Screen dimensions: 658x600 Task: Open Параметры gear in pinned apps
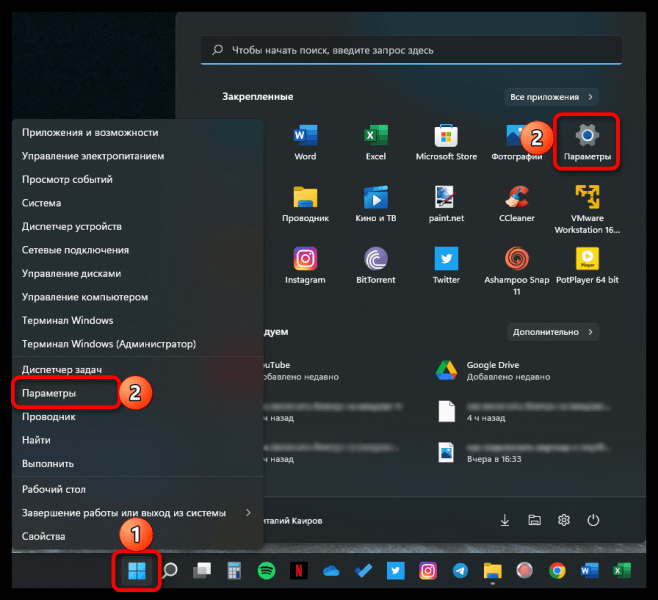[587, 142]
